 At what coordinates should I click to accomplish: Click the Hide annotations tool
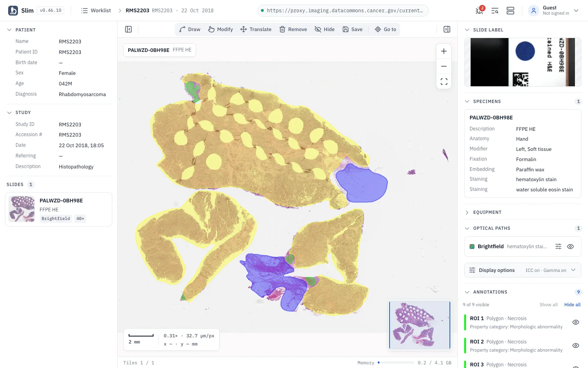click(325, 29)
